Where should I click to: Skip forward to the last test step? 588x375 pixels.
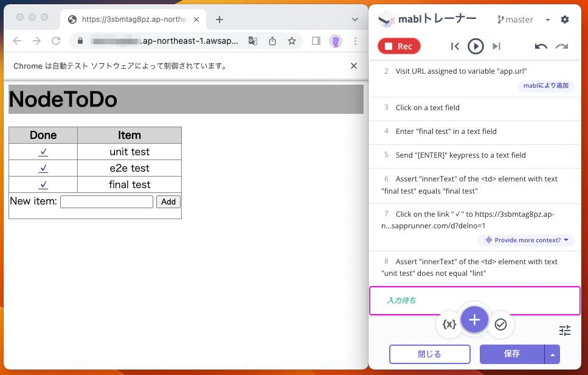pos(497,46)
